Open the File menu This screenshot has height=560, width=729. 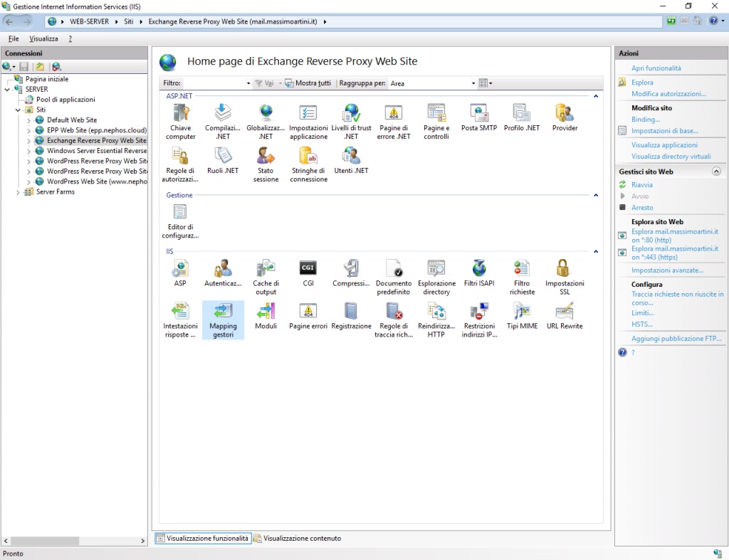(14, 38)
